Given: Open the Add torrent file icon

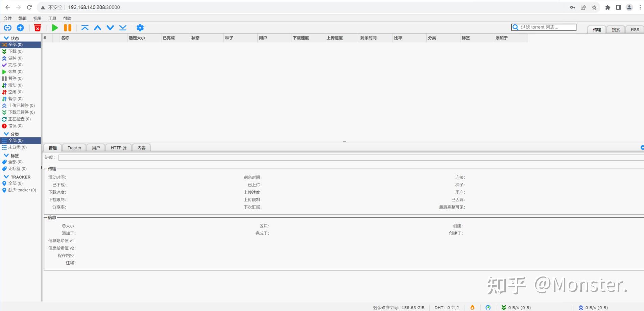Looking at the screenshot, I should (20, 28).
